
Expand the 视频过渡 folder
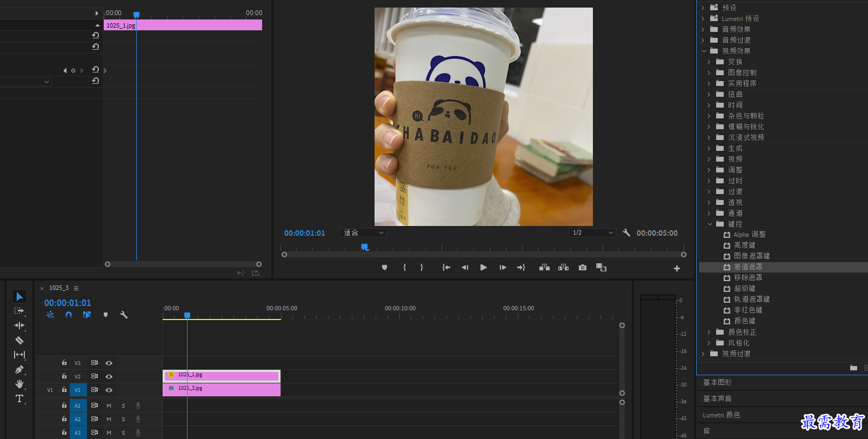(x=703, y=354)
